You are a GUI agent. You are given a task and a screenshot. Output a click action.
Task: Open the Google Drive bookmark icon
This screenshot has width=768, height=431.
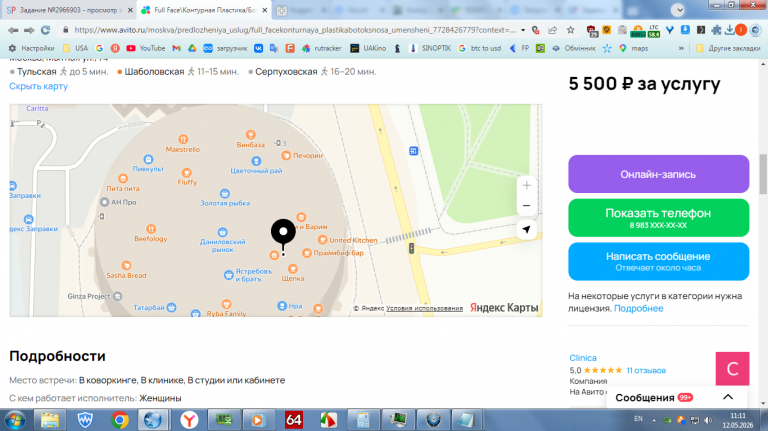pos(192,48)
